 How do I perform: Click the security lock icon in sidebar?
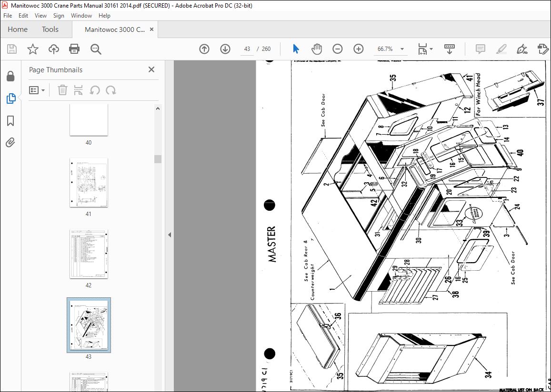10,76
